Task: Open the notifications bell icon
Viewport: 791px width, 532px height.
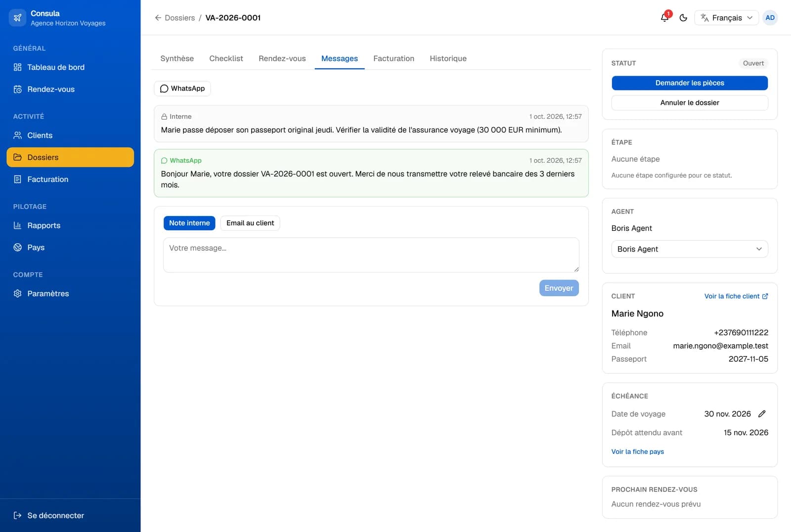Action: (x=664, y=18)
